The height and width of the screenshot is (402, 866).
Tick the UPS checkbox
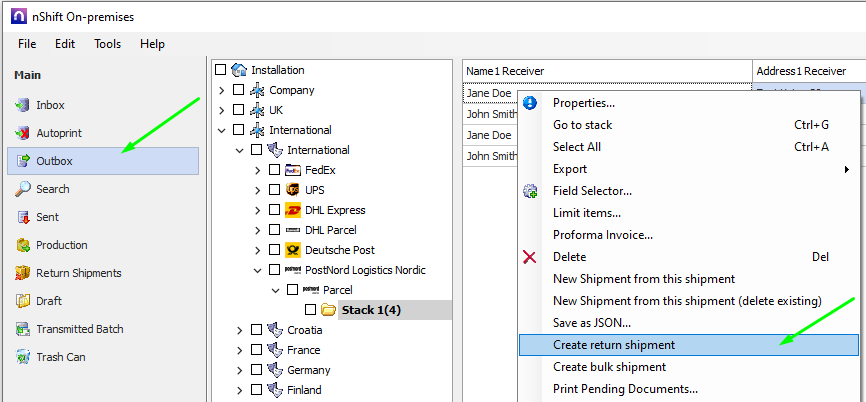coord(274,190)
